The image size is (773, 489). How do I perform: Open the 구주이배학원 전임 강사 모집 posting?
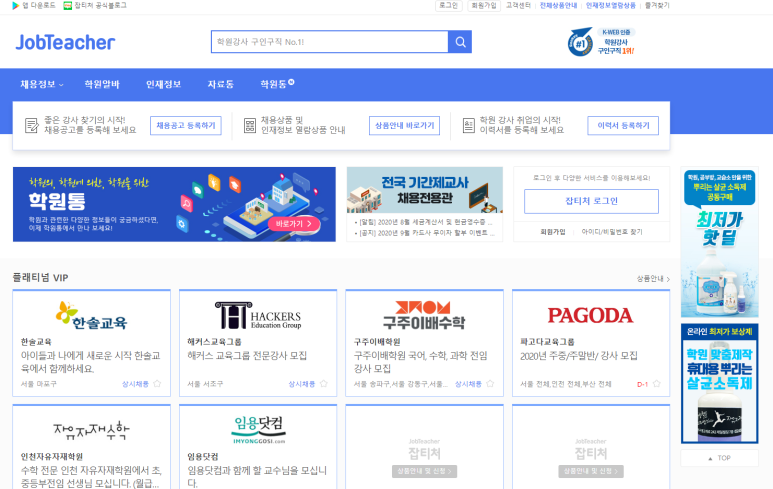click(x=421, y=362)
